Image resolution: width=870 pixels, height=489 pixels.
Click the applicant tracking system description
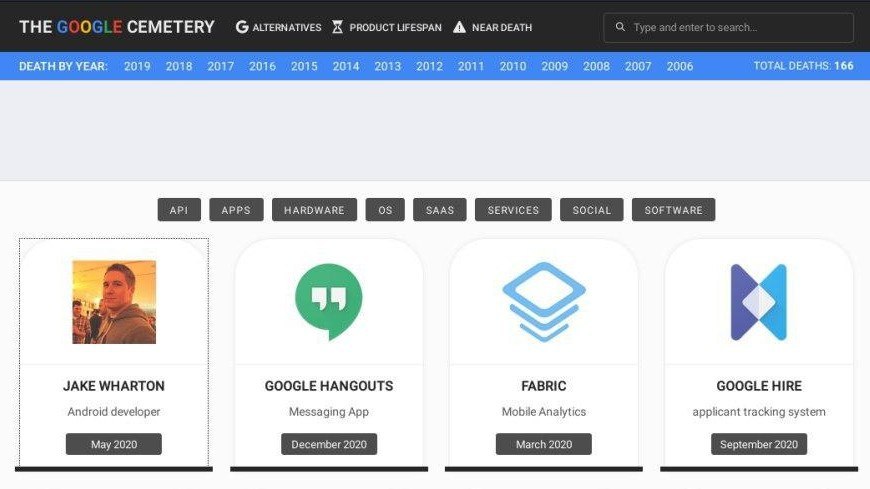(758, 412)
